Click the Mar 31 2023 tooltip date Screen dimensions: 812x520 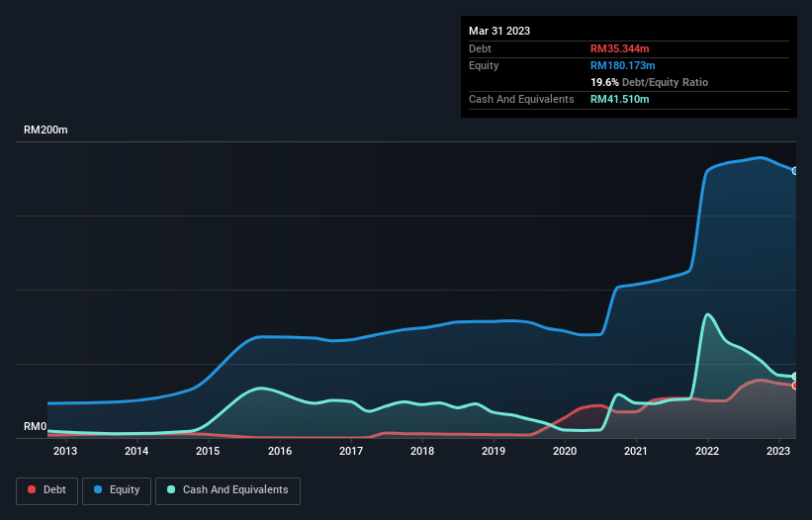point(499,31)
